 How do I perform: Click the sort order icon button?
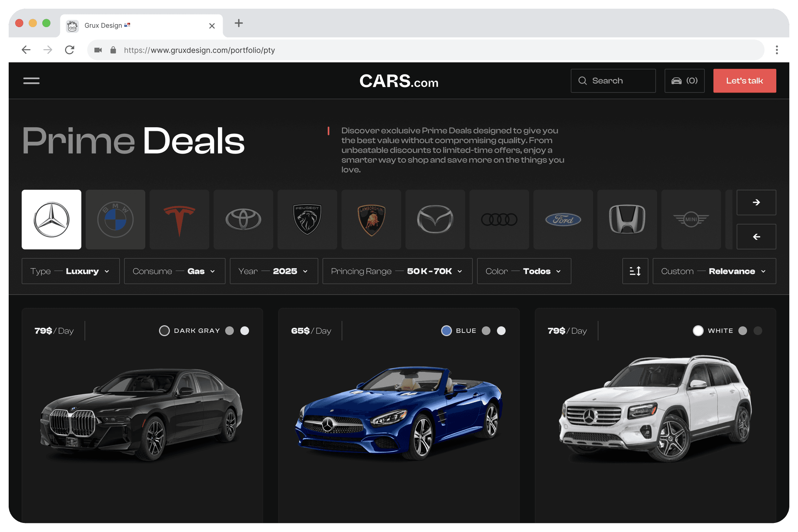pyautogui.click(x=635, y=271)
